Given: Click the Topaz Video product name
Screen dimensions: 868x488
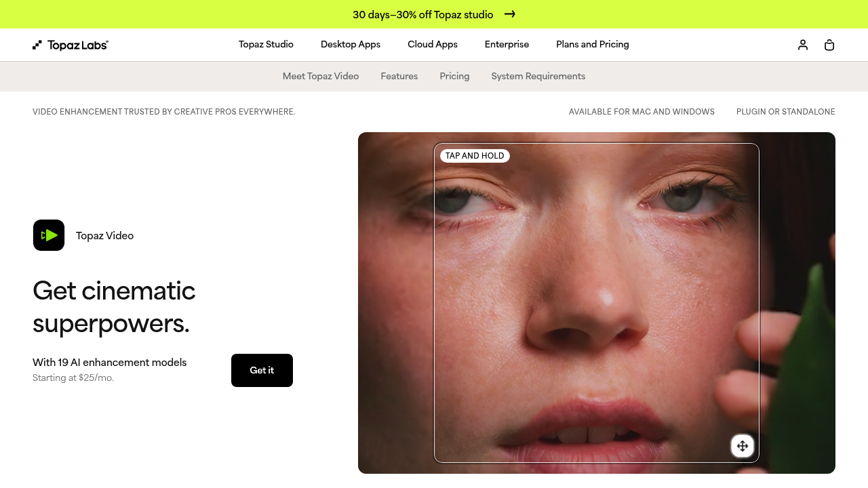Looking at the screenshot, I should coord(105,236).
